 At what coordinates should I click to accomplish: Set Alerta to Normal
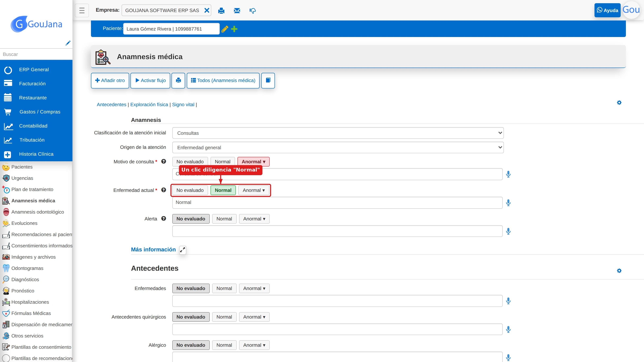coord(224,219)
